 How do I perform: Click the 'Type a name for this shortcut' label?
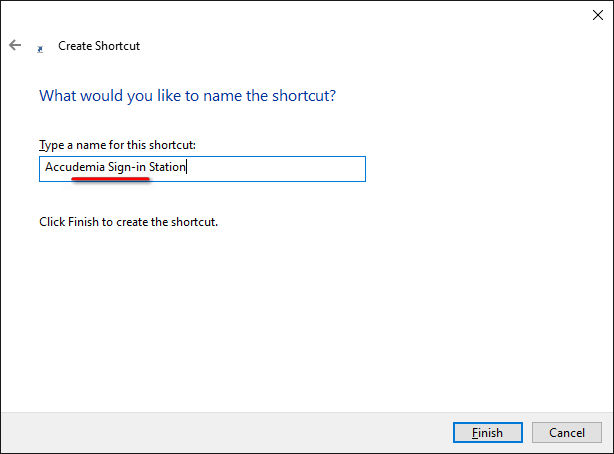pos(117,145)
